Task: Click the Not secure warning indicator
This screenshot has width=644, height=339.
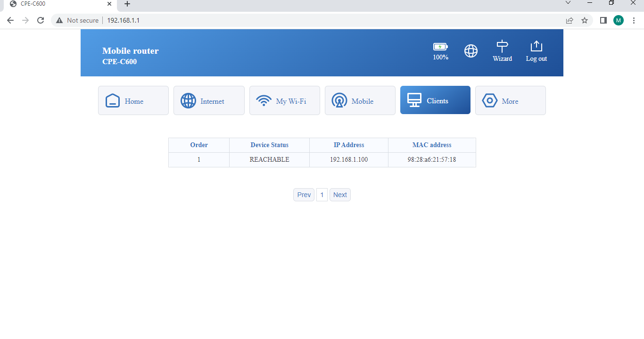Action: 77,20
